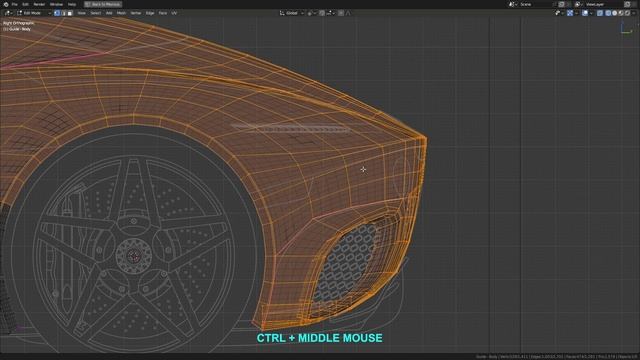Open the gizmo options dropdown arrow

click(x=576, y=13)
